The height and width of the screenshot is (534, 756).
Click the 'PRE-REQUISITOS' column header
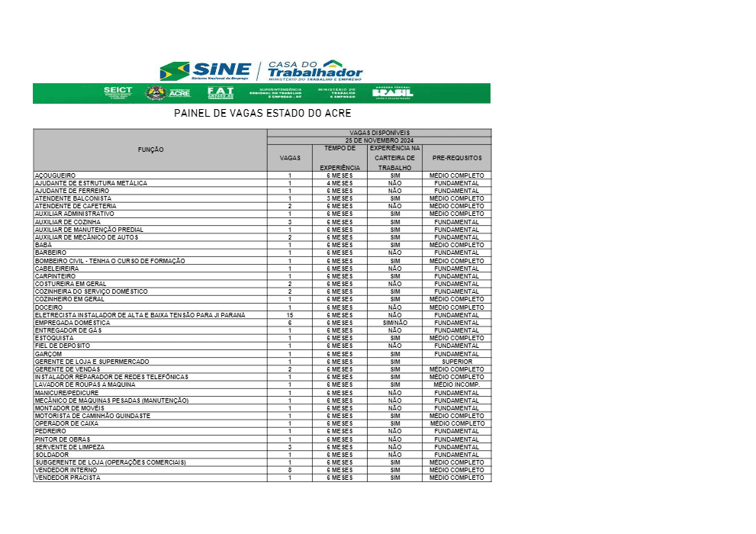click(x=457, y=158)
